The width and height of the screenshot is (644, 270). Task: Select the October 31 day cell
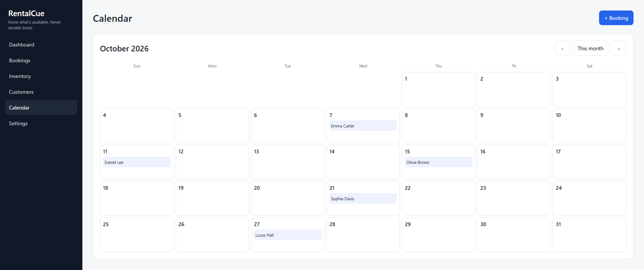point(589,235)
